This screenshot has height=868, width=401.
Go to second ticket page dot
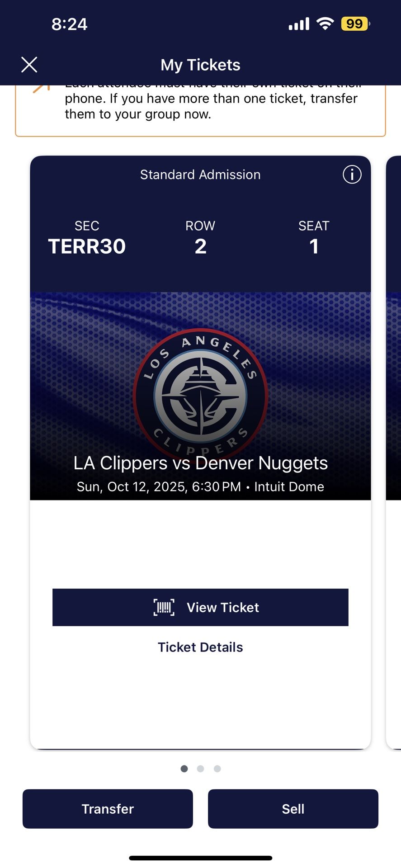point(201,769)
